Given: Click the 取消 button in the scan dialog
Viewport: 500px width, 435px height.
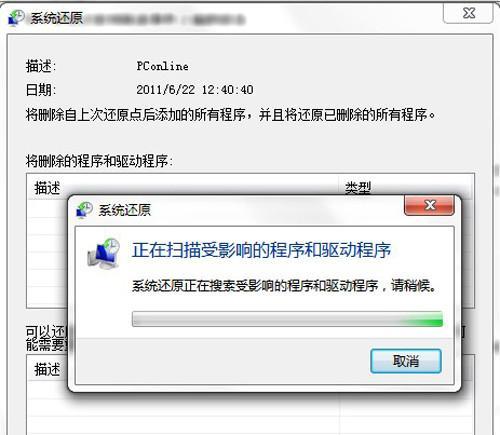Looking at the screenshot, I should pos(406,361).
